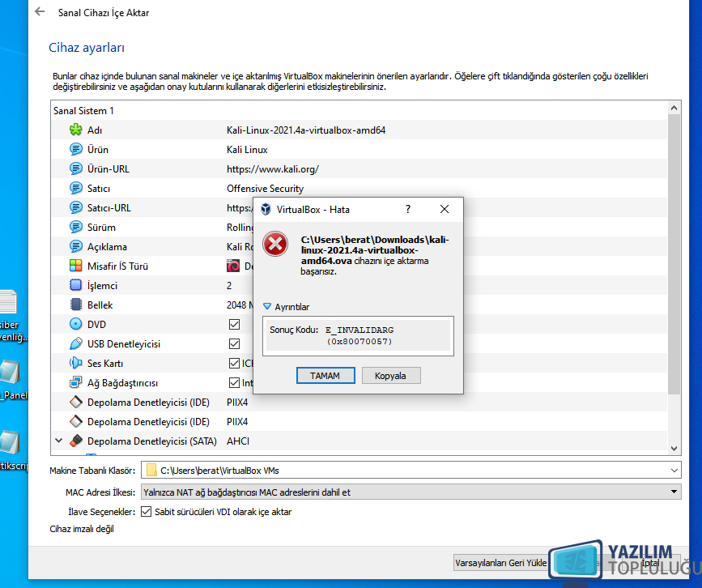The height and width of the screenshot is (588, 702).
Task: Open the Makine Tabanlı Klasör dropdown
Action: pyautogui.click(x=674, y=471)
